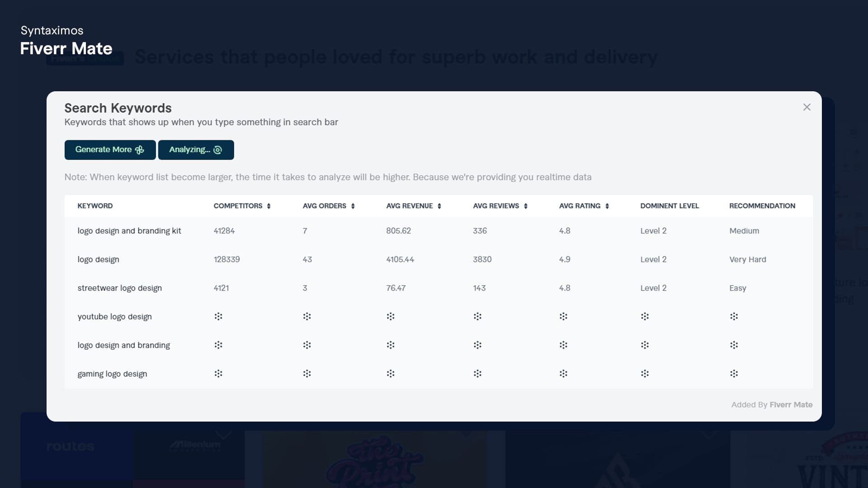Click loading spinner in logo design and branding avg revenue
Viewport: 868px width, 488px height.
coord(391,345)
